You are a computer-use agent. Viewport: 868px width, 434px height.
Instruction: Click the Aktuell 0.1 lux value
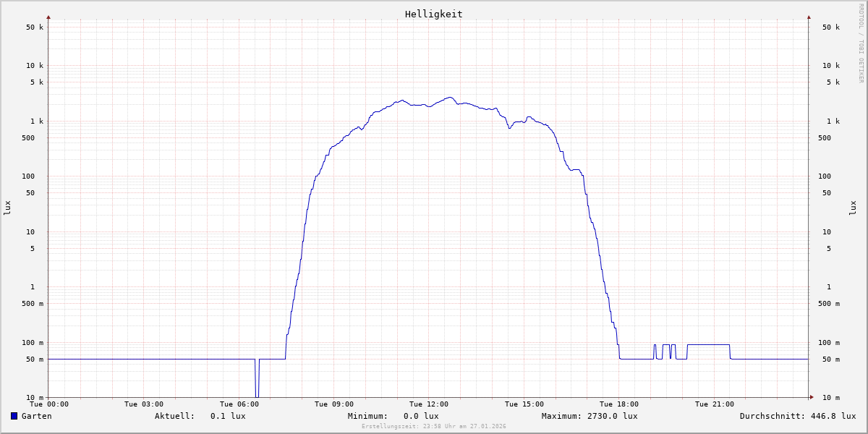point(228,416)
